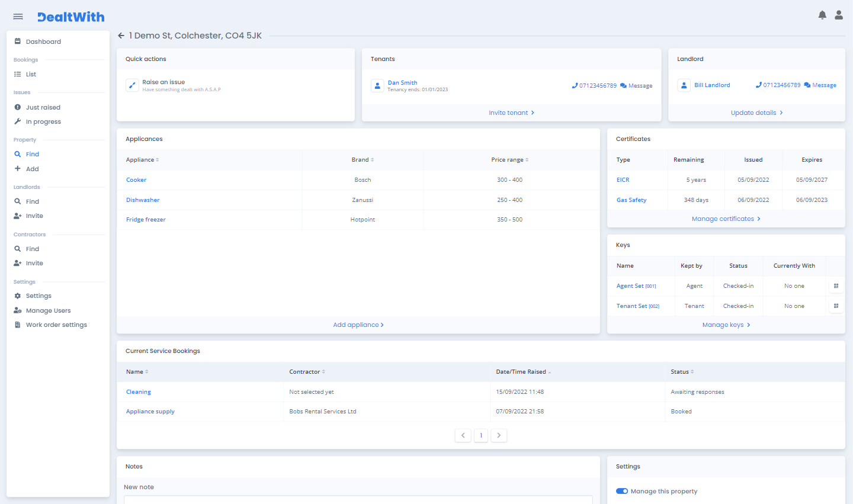This screenshot has height=504, width=853.
Task: Click the Raise an issue wrench icon
Action: [132, 85]
